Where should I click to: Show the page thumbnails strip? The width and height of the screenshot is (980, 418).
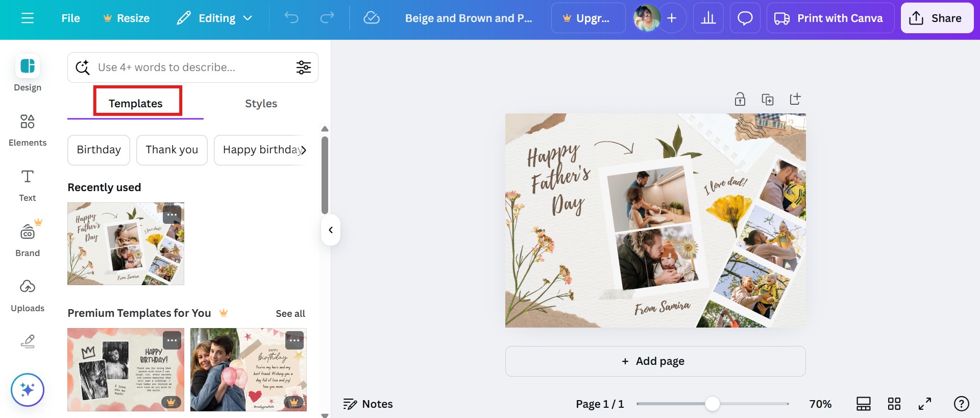864,404
